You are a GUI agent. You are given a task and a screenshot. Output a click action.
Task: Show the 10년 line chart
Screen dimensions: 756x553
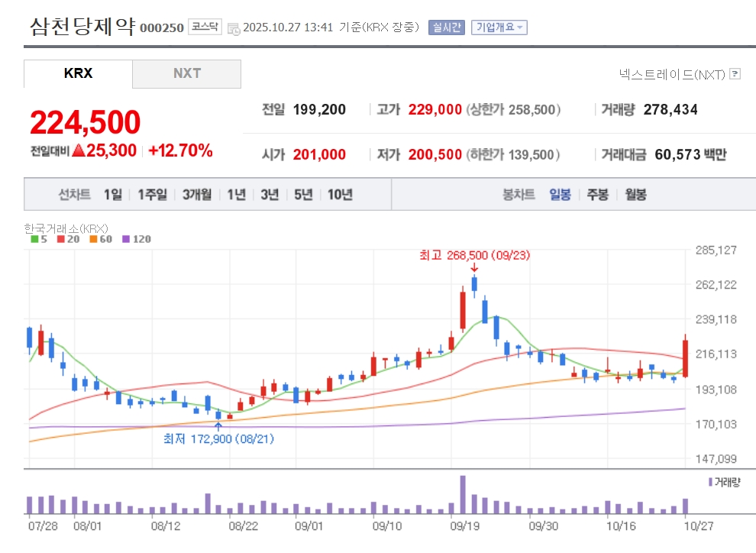pyautogui.click(x=340, y=194)
